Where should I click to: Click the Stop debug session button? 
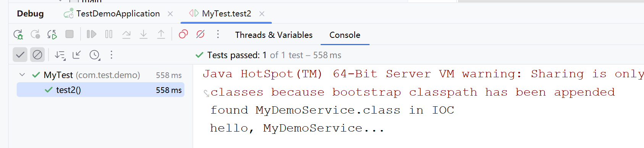click(x=69, y=34)
